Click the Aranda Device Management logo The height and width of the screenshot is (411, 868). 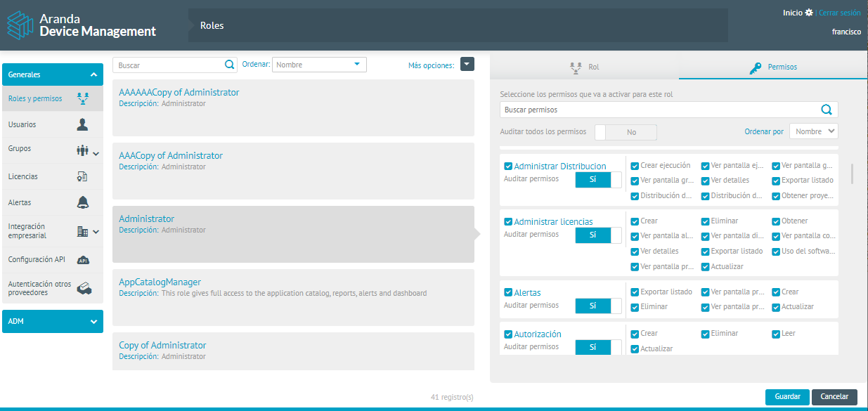[x=82, y=25]
